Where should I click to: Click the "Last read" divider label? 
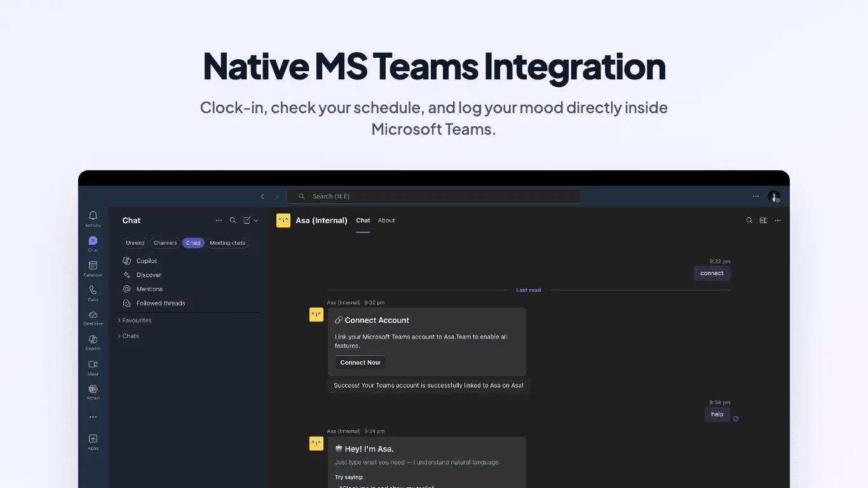click(x=529, y=290)
